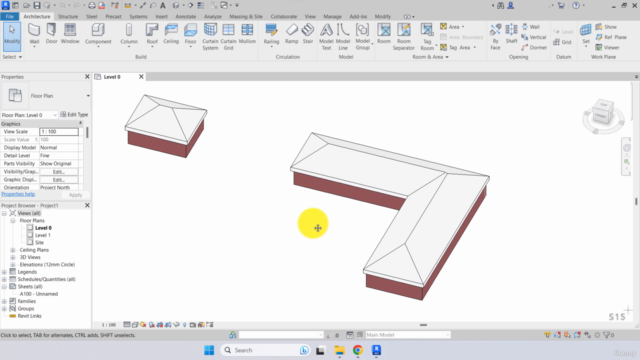Click the Apply button in Properties
640x360 pixels.
point(75,195)
